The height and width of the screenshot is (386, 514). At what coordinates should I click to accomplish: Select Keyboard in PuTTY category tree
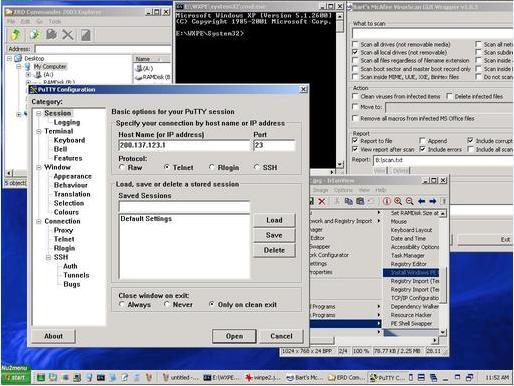tap(69, 140)
